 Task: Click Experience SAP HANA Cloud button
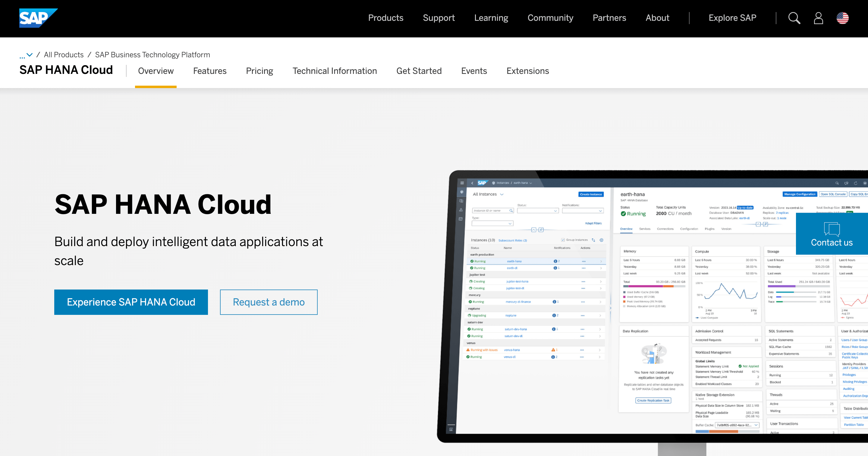click(x=131, y=302)
